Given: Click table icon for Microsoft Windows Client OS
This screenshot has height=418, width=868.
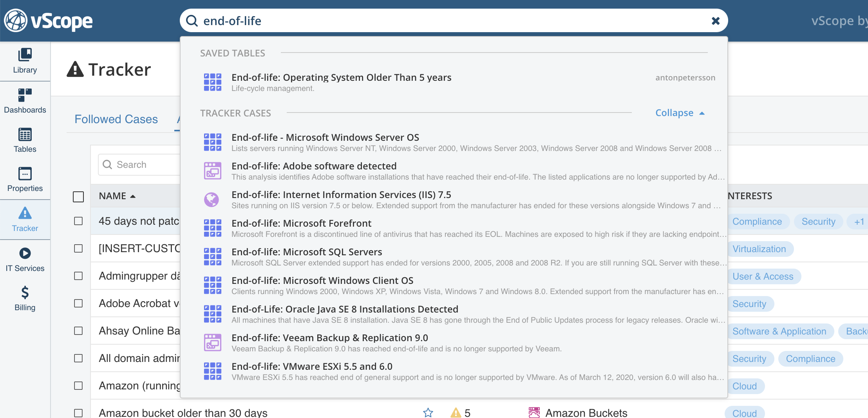Looking at the screenshot, I should (x=213, y=285).
